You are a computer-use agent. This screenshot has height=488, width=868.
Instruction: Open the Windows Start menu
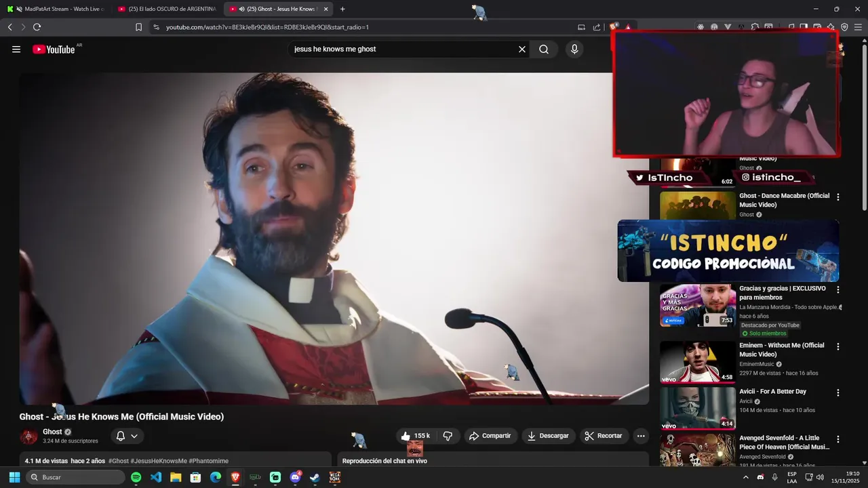pos(14,477)
